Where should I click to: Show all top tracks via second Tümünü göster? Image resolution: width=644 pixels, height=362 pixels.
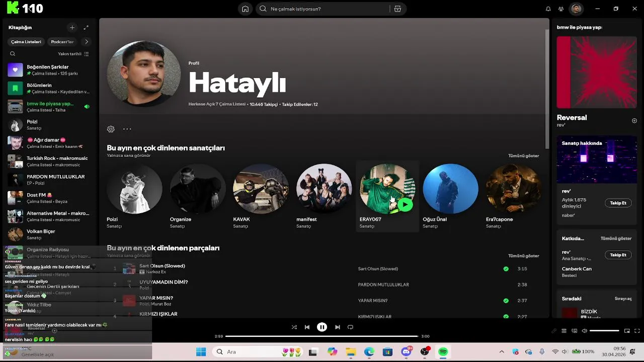[523, 255]
